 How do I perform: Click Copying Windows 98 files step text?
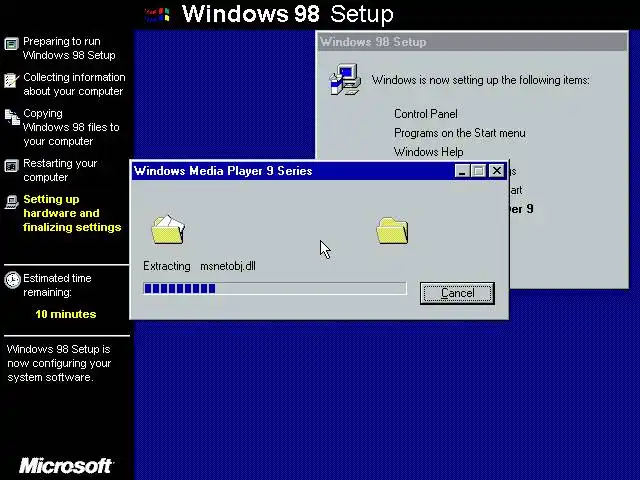click(x=71, y=127)
